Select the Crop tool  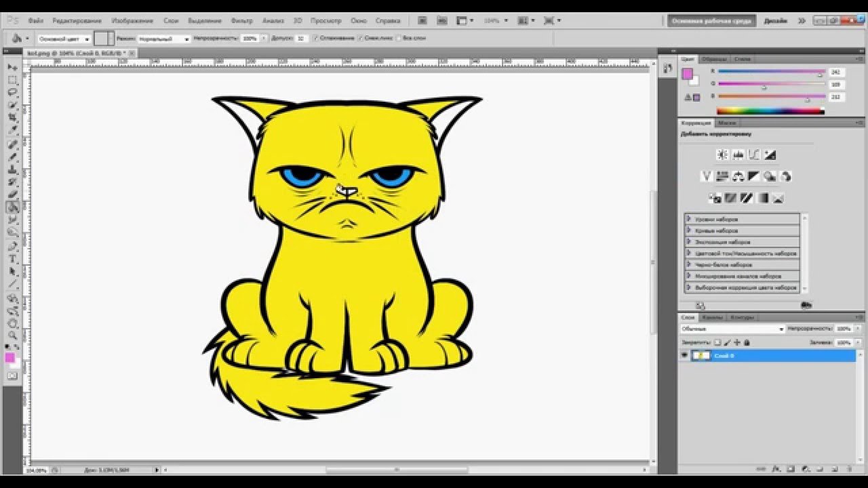(x=12, y=117)
